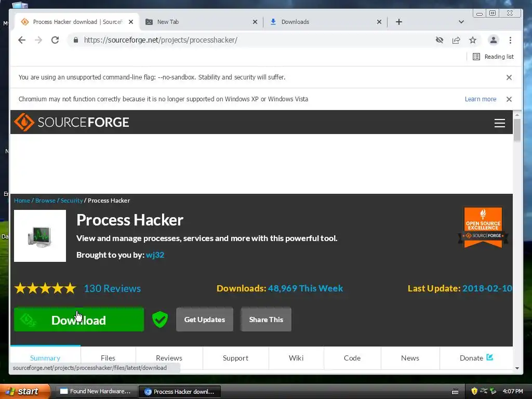Viewport: 532px width, 399px height.
Task: Click the SourceForge logo
Action: pos(72,122)
